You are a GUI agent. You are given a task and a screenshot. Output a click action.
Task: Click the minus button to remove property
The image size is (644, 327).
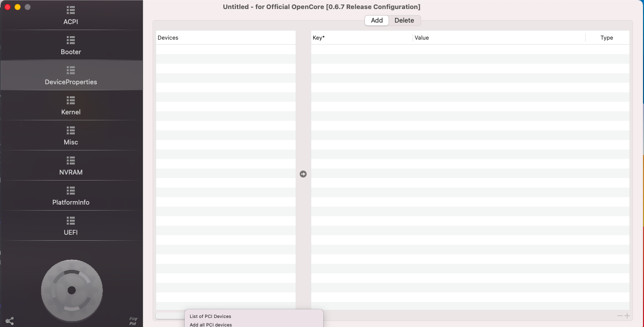[620, 315]
